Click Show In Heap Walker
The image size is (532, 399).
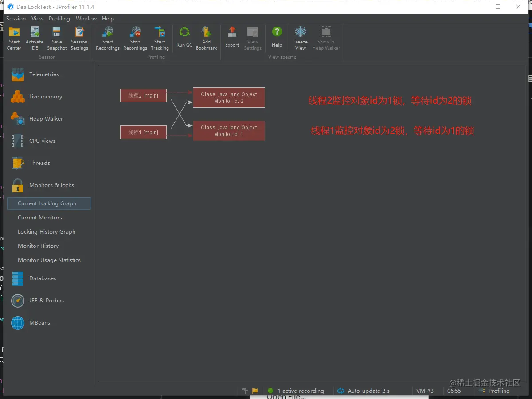(326, 39)
